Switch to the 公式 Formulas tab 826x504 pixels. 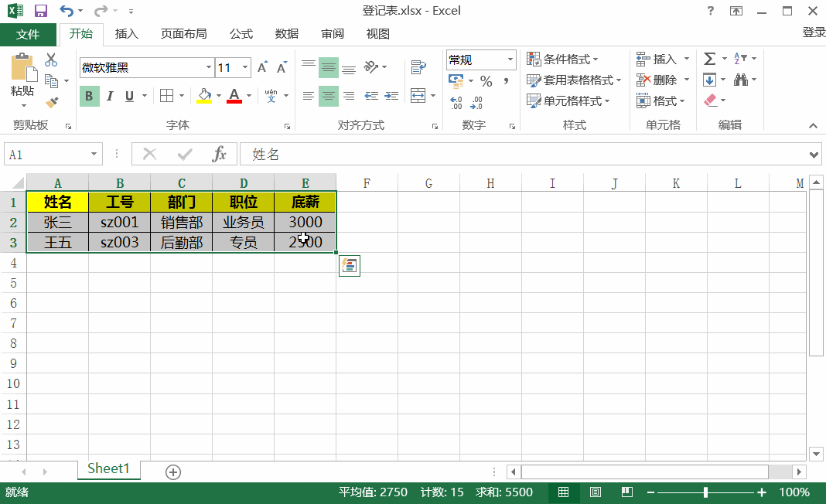pos(241,34)
